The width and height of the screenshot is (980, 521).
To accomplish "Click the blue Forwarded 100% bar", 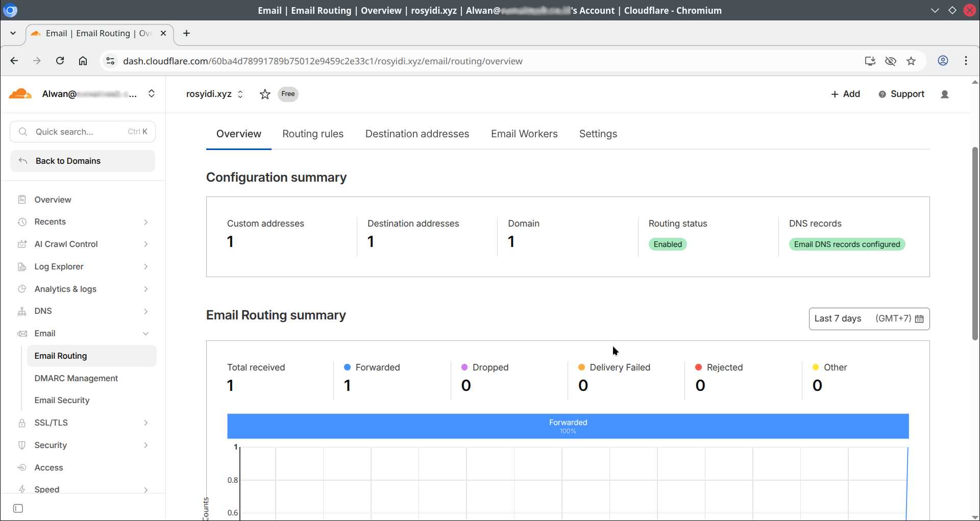I will pyautogui.click(x=568, y=426).
